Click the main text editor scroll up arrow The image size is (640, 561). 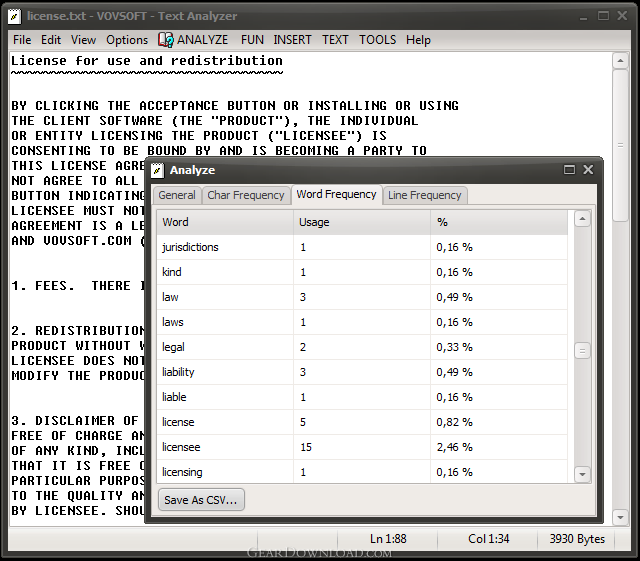click(620, 61)
